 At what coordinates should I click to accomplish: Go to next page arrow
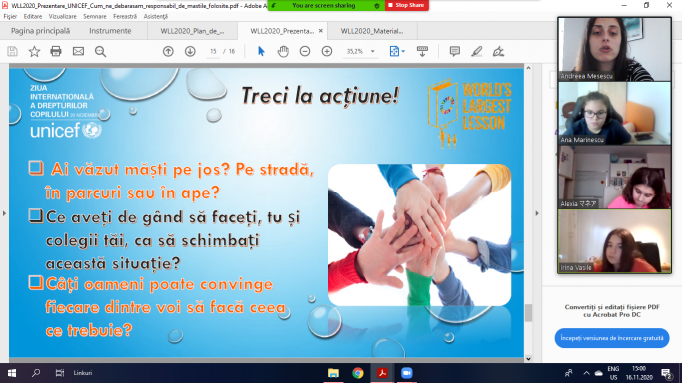tap(190, 51)
